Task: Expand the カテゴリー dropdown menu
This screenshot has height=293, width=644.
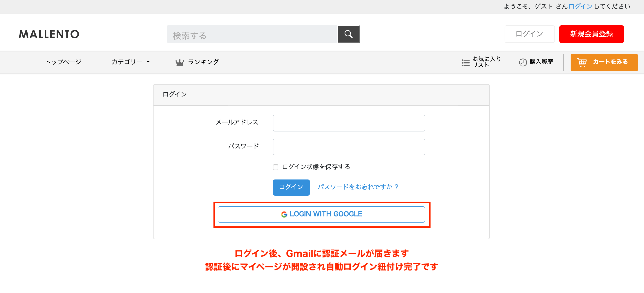Action: point(130,62)
